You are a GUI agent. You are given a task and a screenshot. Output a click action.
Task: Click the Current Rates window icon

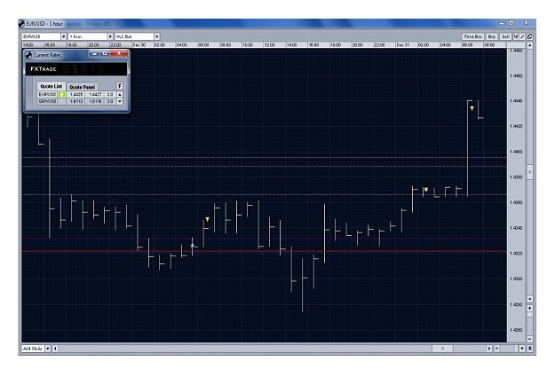28,55
